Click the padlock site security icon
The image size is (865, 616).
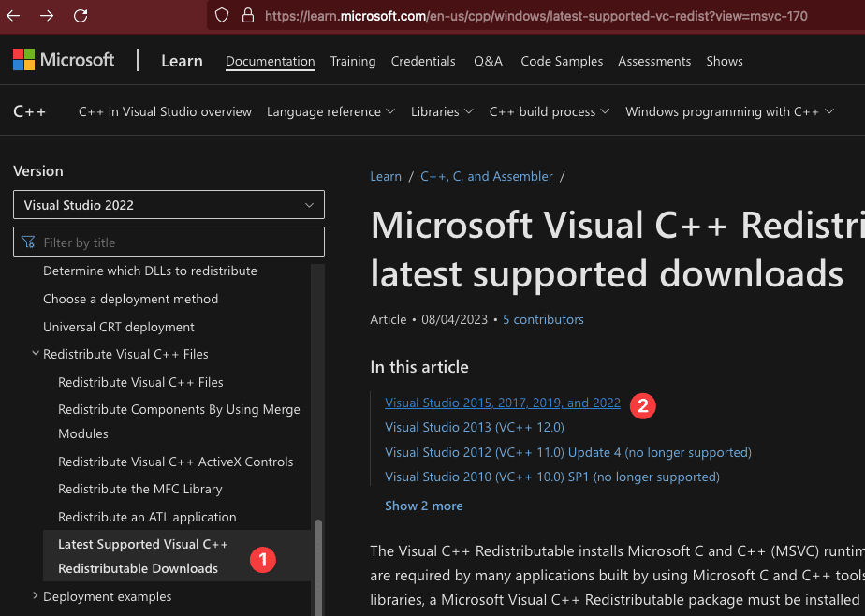point(247,16)
